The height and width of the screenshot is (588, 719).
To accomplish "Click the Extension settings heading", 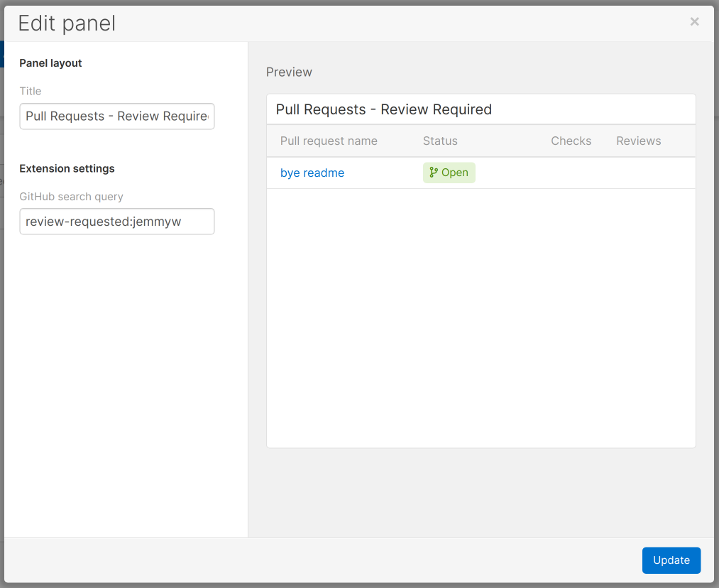I will click(x=67, y=168).
